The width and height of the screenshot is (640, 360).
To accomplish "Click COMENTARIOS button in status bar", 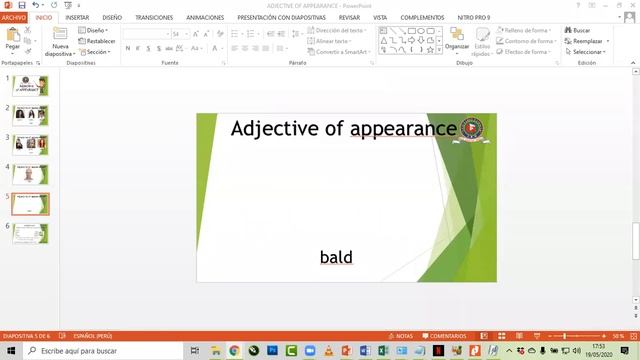I will click(444, 336).
